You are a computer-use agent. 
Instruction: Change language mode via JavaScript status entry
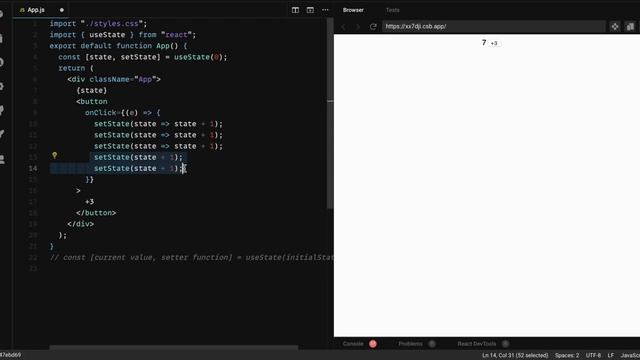(x=630, y=355)
